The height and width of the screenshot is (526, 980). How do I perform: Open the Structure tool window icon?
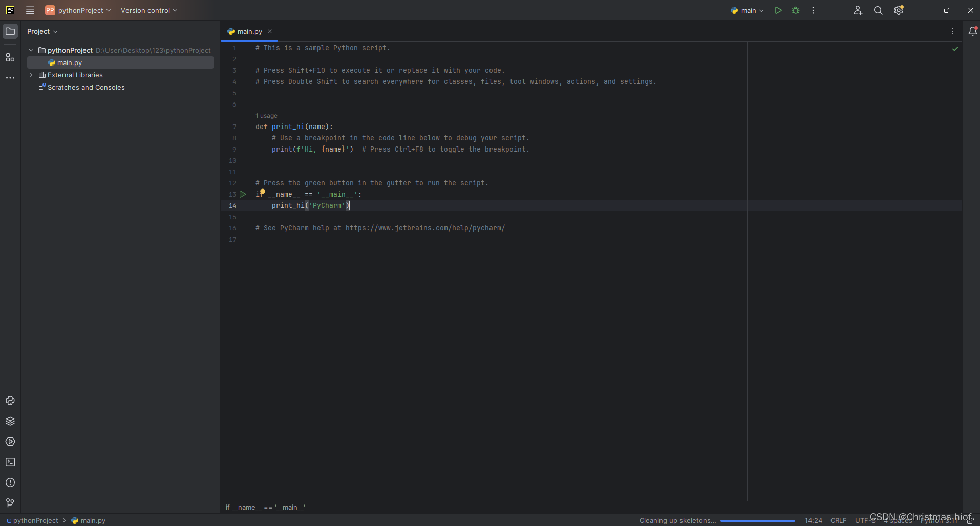point(10,57)
